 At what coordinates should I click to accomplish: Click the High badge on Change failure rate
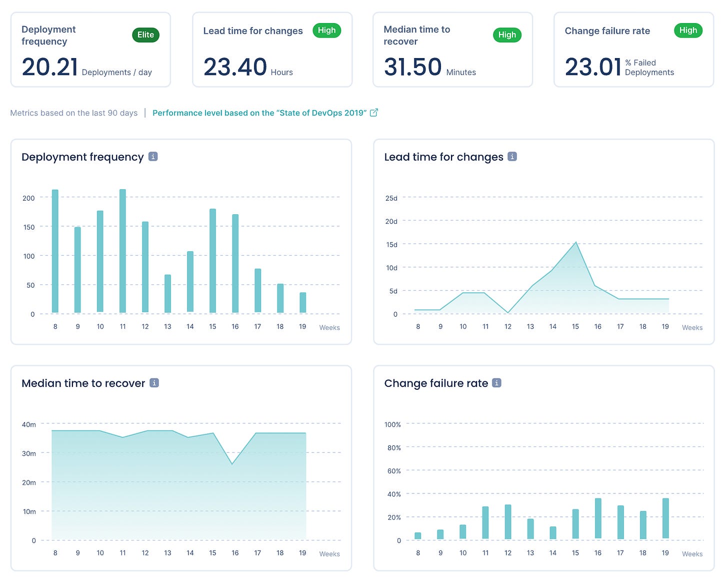[x=688, y=31]
